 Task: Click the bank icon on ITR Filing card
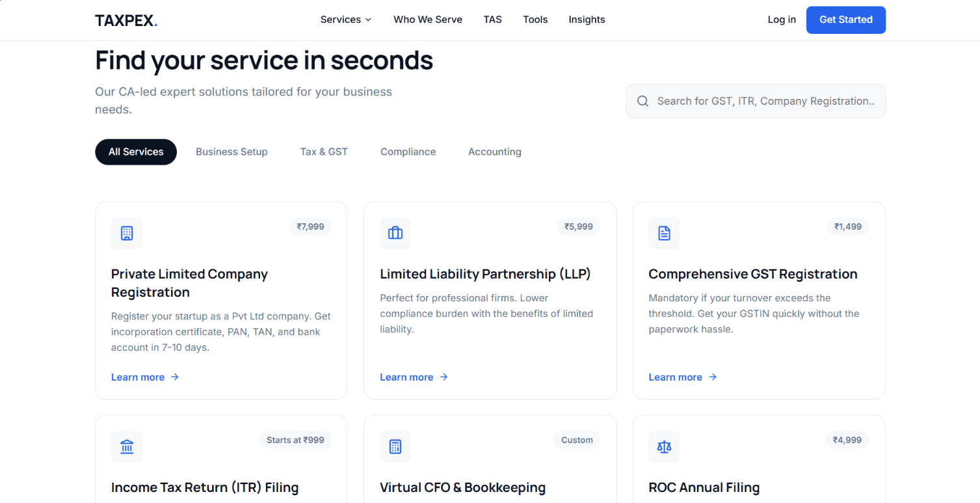click(x=127, y=446)
